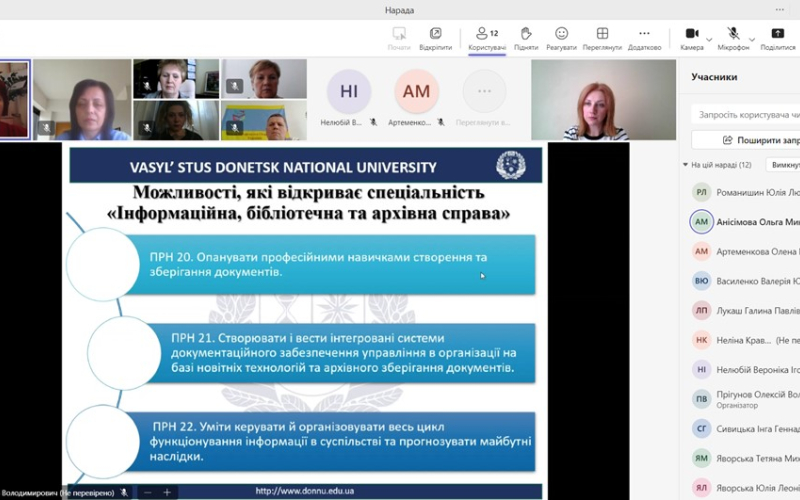The width and height of the screenshot is (800, 500).
Task: Click muted mic icon next to Нелюбій avatar
Action: 373,122
